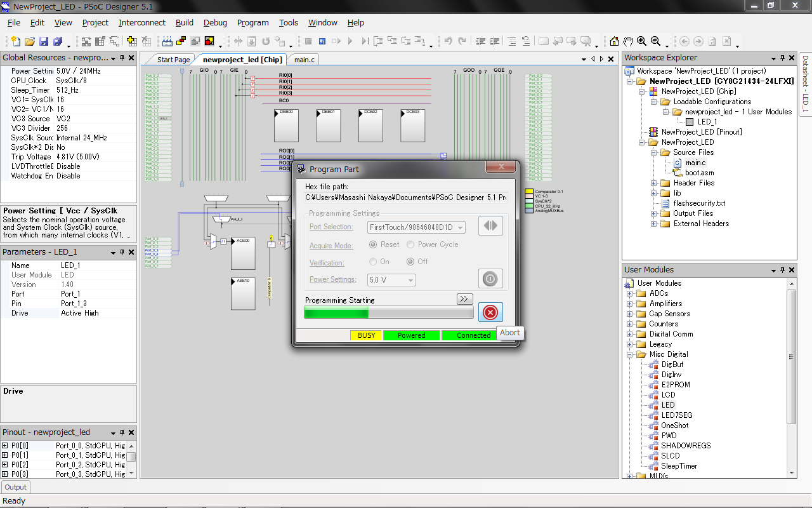Select the Reset acquire mode radio button
Viewport: 812px width, 508px height.
[373, 244]
